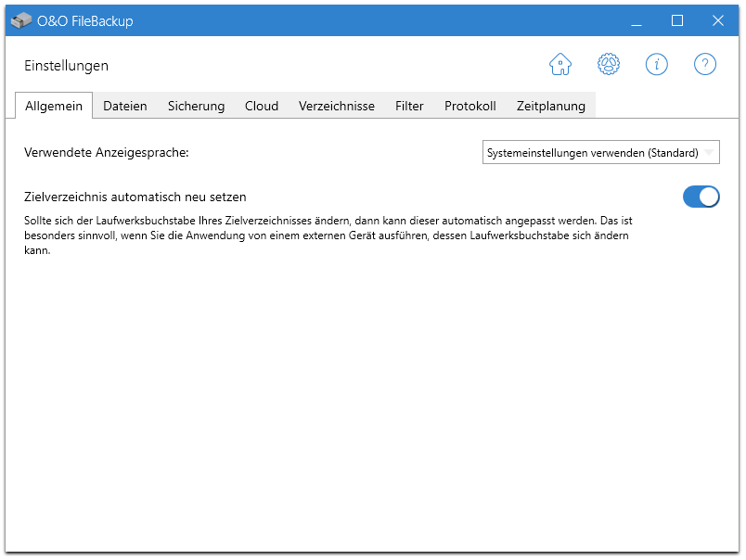This screenshot has height=560, width=746.
Task: Minimize the O&O FileBackup window
Action: 637,21
